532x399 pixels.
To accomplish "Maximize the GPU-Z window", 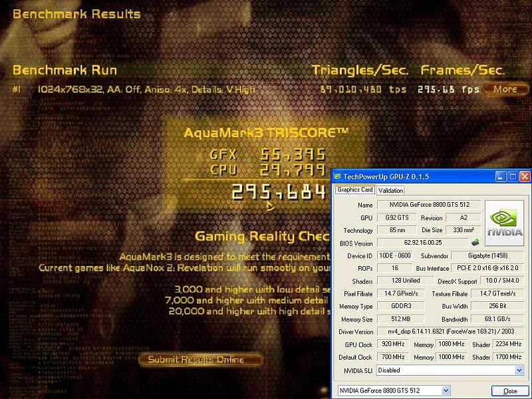I will (513, 176).
